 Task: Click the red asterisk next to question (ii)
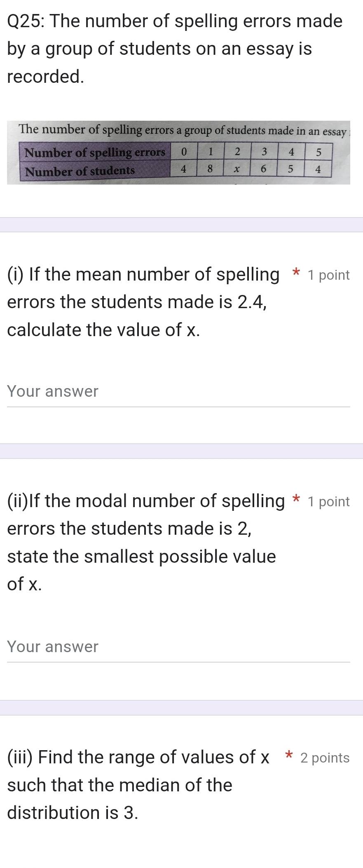coord(296,500)
